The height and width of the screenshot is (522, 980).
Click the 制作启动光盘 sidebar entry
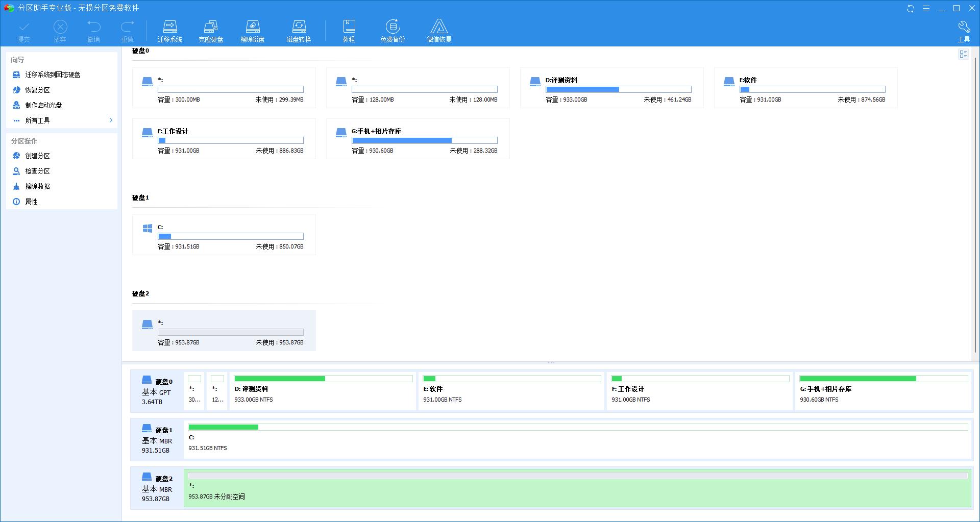(x=43, y=105)
